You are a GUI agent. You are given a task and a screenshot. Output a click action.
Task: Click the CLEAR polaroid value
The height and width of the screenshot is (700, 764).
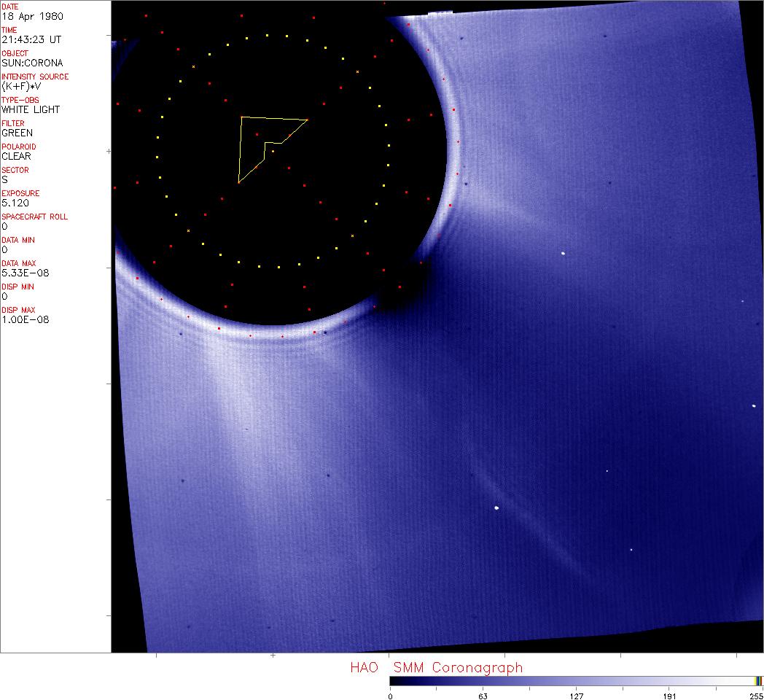[x=16, y=156]
